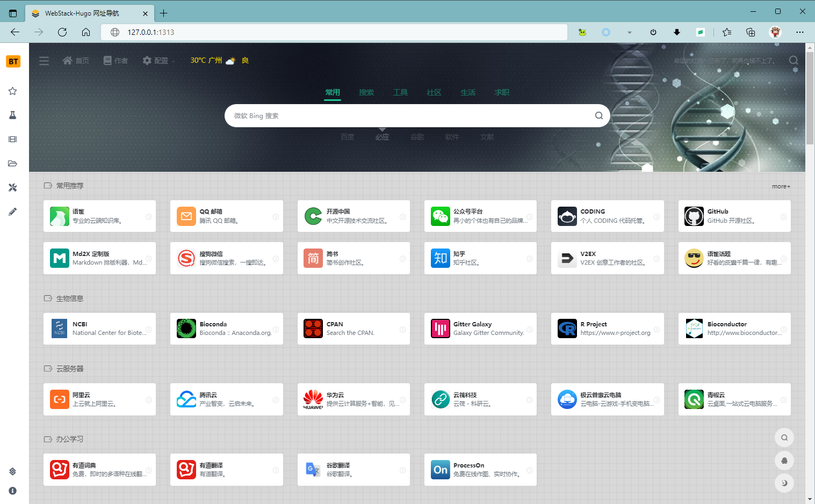The height and width of the screenshot is (504, 815).
Task: Toggle sidebar with the hamburger menu icon
Action: (44, 61)
